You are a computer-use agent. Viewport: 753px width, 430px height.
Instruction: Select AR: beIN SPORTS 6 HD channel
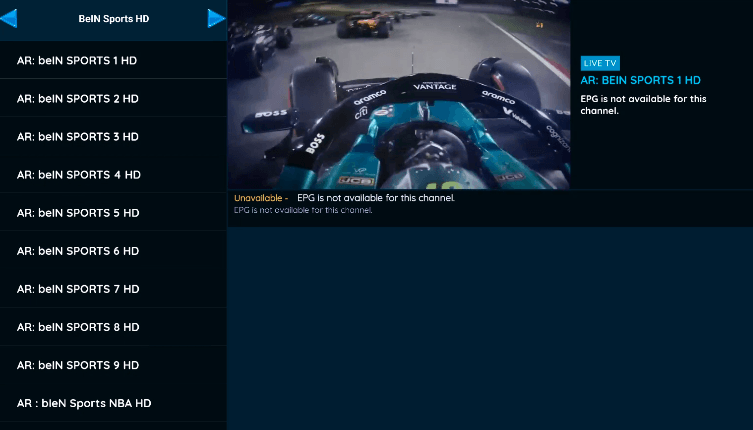tap(113, 251)
